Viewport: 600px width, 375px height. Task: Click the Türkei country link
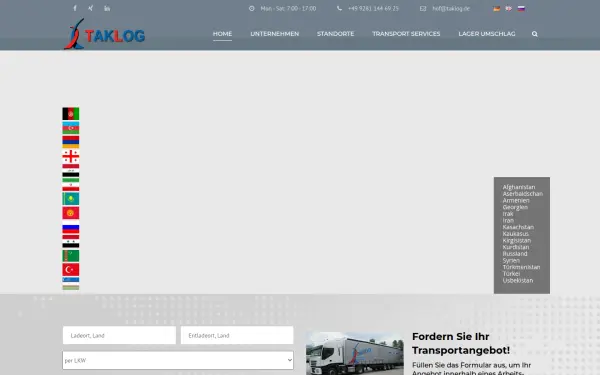coord(512,274)
